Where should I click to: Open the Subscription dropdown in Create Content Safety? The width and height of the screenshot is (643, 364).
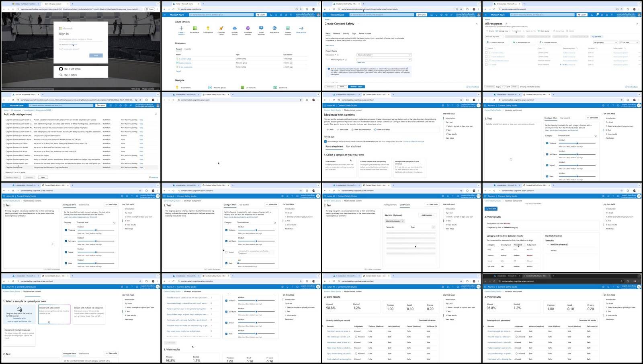click(x=384, y=55)
